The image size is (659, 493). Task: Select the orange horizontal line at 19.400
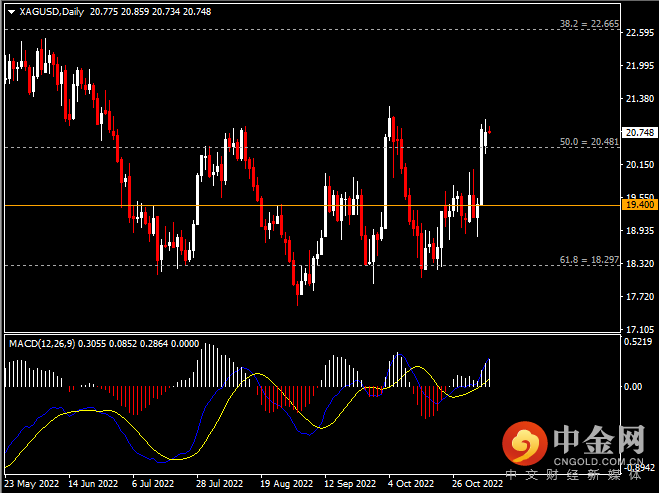(x=313, y=206)
